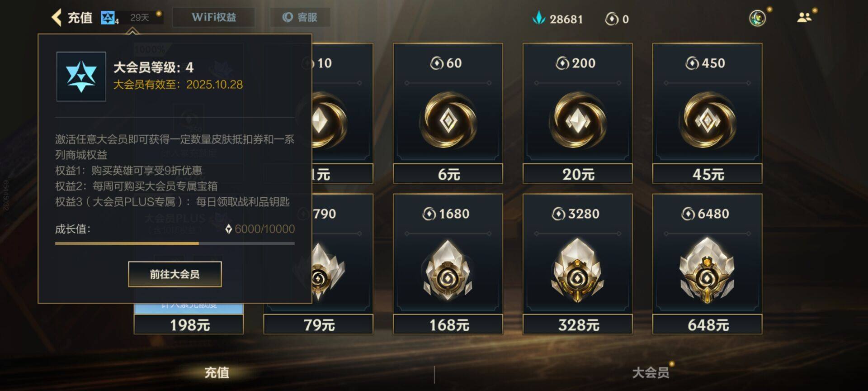Open 客服 customer service
This screenshot has width=868, height=391.
(300, 17)
